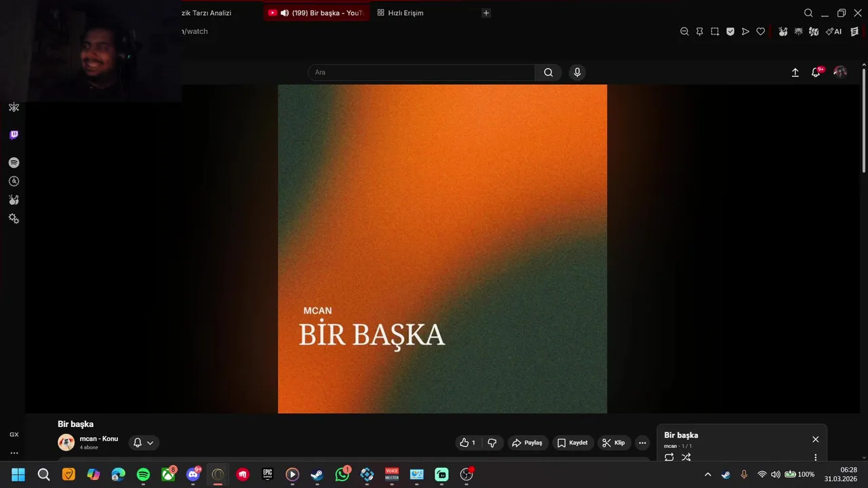Click the 4 abone subscriber count

point(89,448)
